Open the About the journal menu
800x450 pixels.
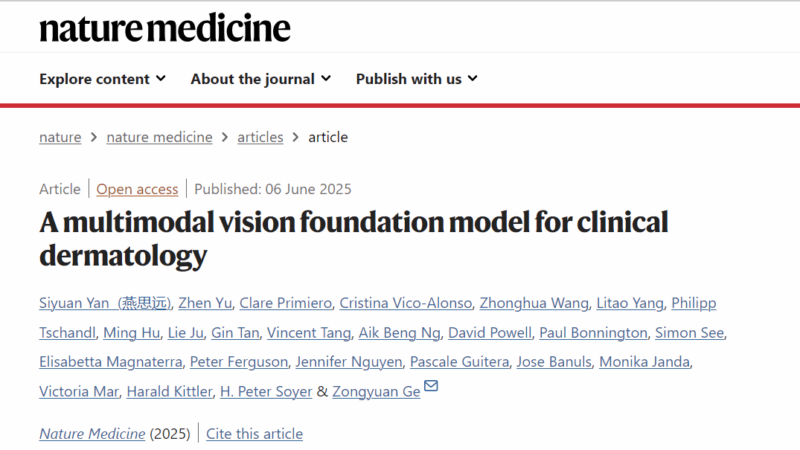point(261,79)
